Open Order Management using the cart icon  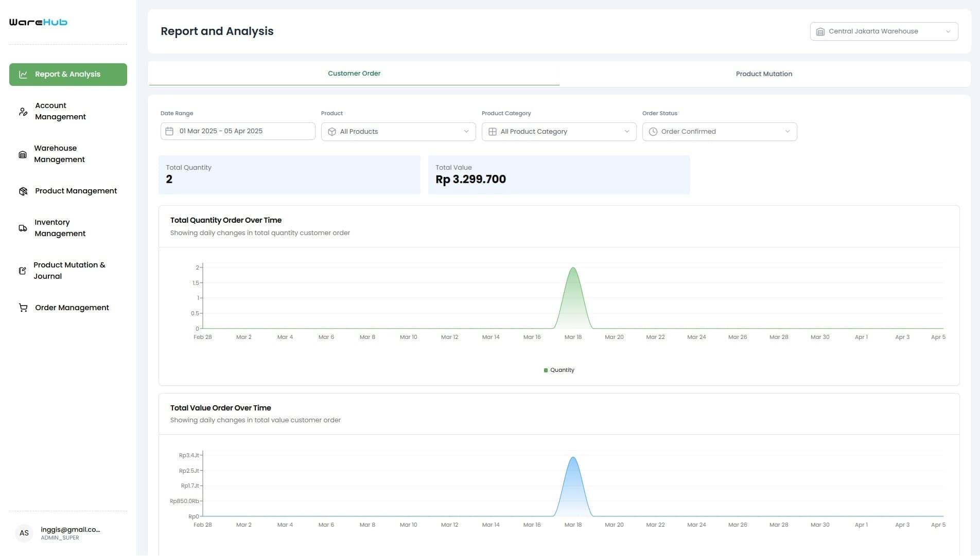pyautogui.click(x=23, y=308)
